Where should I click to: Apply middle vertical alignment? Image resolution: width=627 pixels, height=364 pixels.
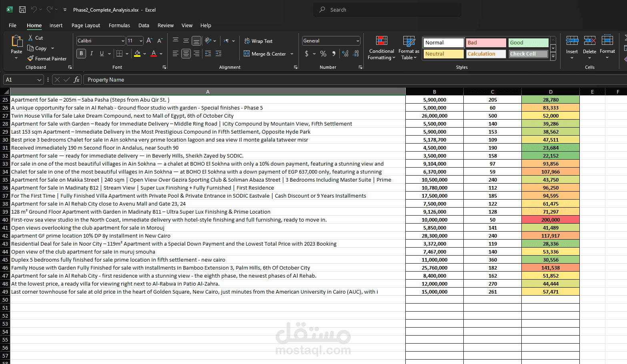click(x=186, y=41)
